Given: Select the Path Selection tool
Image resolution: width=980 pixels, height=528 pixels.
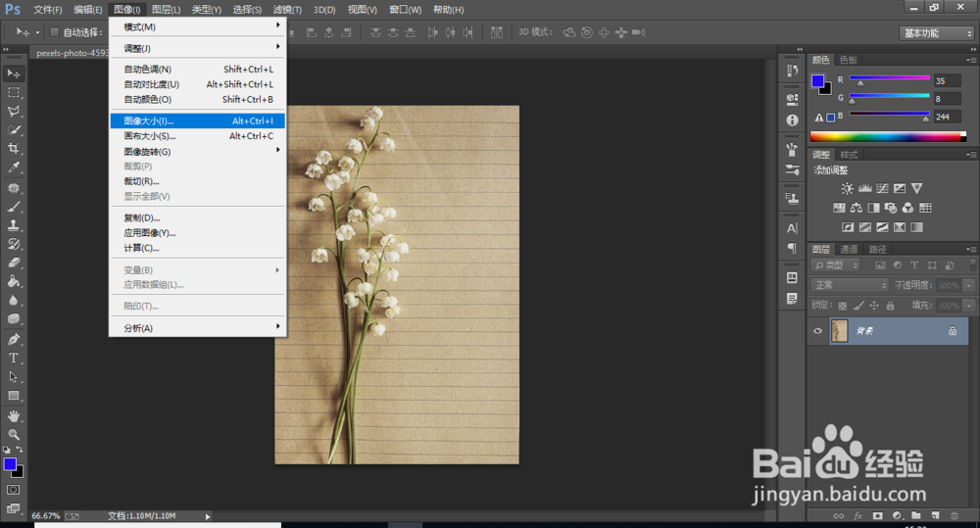Looking at the screenshot, I should coord(13,377).
